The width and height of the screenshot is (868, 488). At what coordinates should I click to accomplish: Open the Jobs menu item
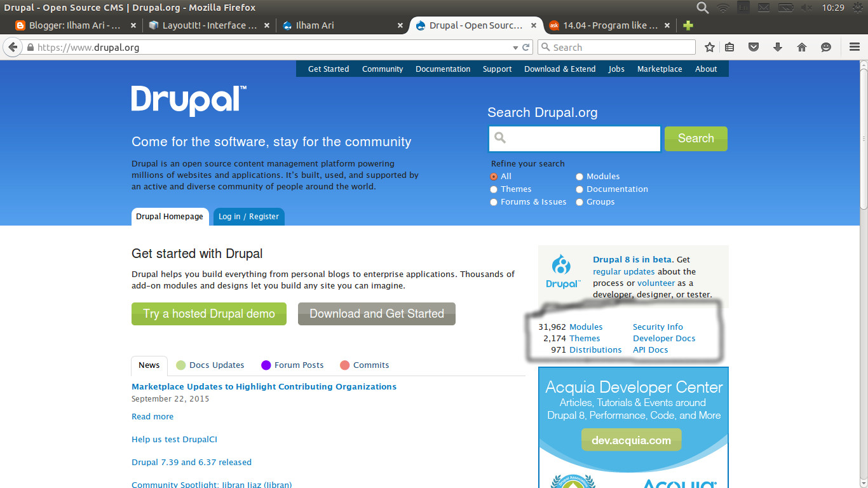(616, 69)
